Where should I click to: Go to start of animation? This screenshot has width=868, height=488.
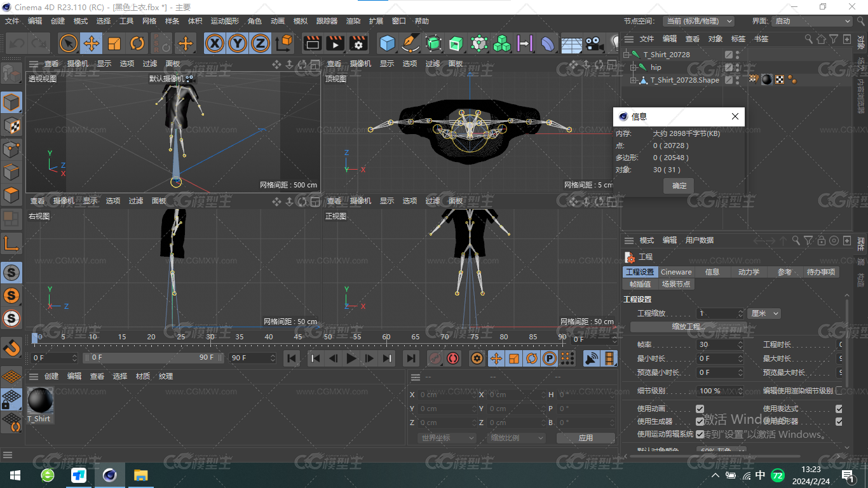(x=292, y=358)
